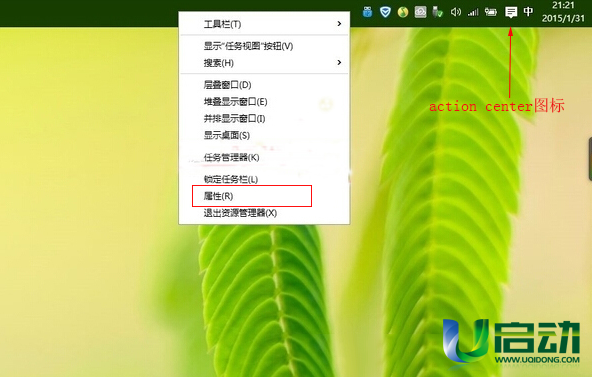The width and height of the screenshot is (592, 377).
Task: Launch 任务管理器(K) from menu
Action: coord(264,157)
